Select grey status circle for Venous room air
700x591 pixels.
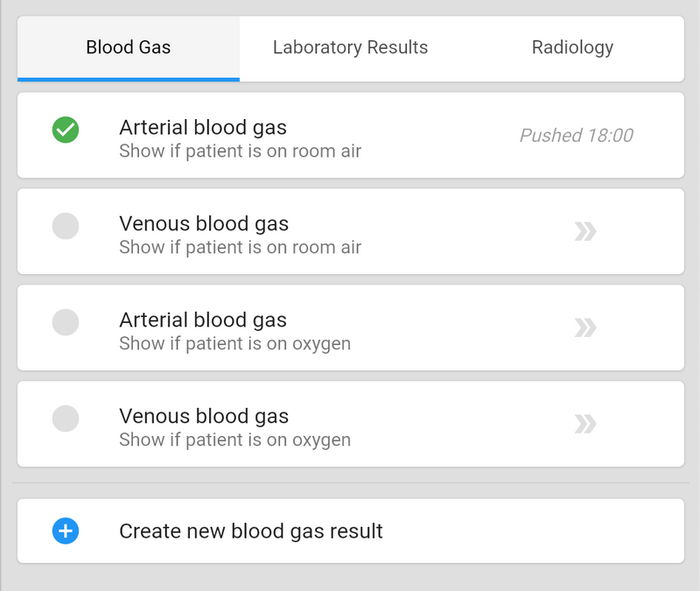tap(66, 226)
